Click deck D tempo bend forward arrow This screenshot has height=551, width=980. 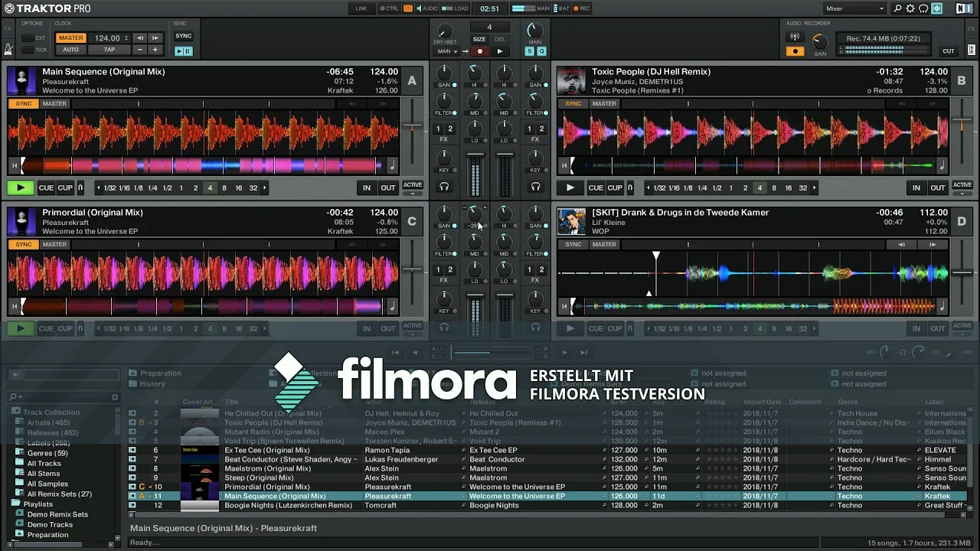click(932, 245)
